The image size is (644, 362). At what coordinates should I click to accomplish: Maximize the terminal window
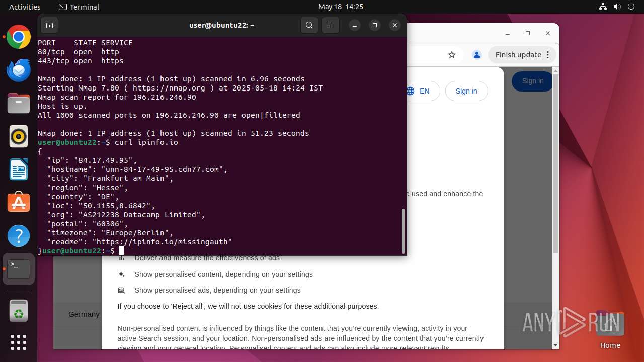pyautogui.click(x=374, y=25)
